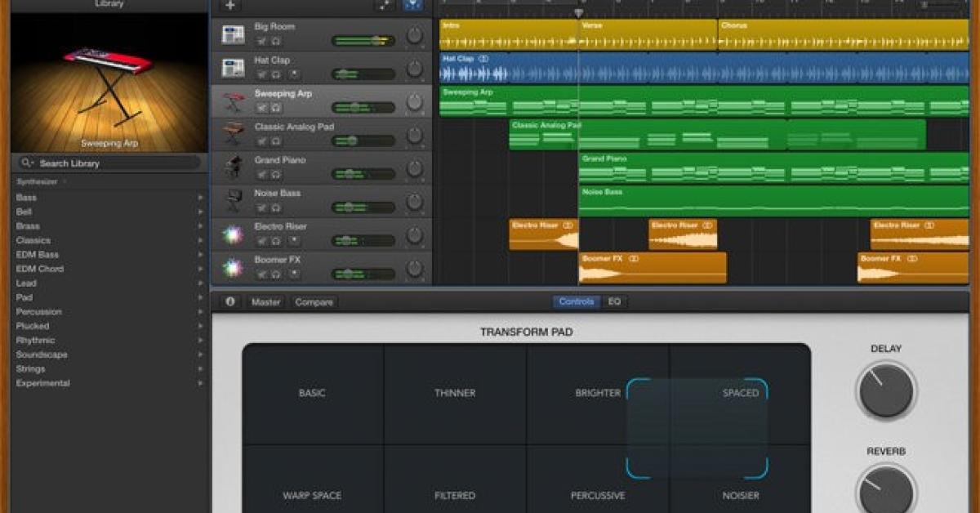Screen dimensions: 980x513
Task: Click inside the Search Library field
Action: point(106,163)
